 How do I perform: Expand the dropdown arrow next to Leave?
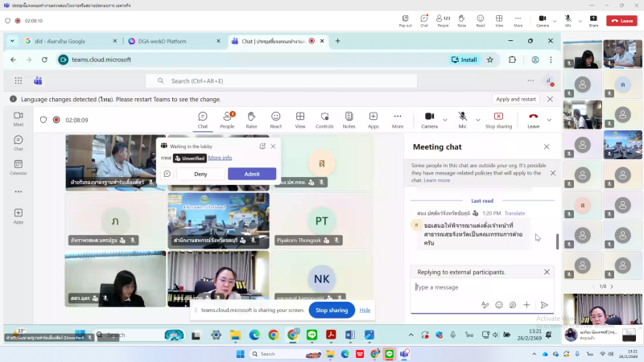pyautogui.click(x=550, y=119)
